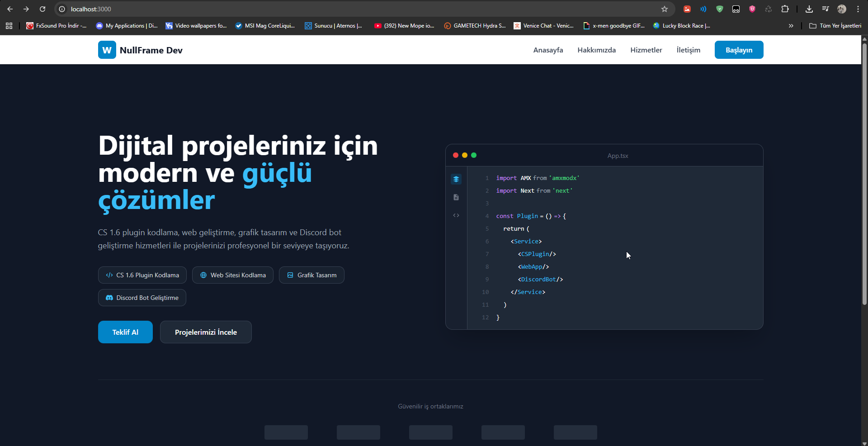This screenshot has height=446, width=868.
Task: Open İletişim in the navbar
Action: pyautogui.click(x=689, y=50)
